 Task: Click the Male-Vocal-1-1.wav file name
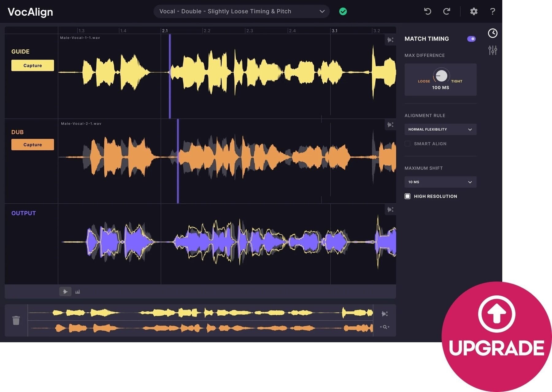(80, 38)
